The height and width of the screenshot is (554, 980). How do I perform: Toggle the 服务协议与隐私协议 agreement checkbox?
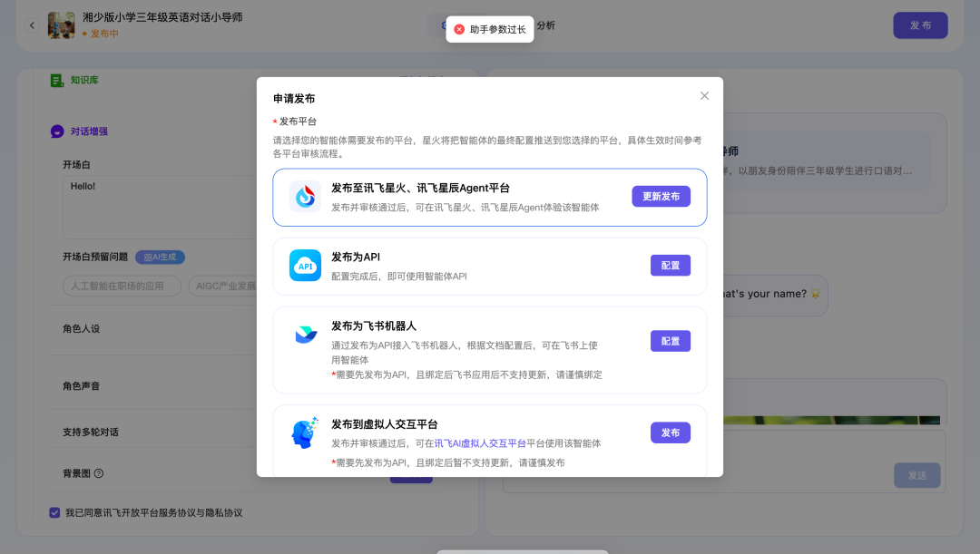click(x=54, y=513)
